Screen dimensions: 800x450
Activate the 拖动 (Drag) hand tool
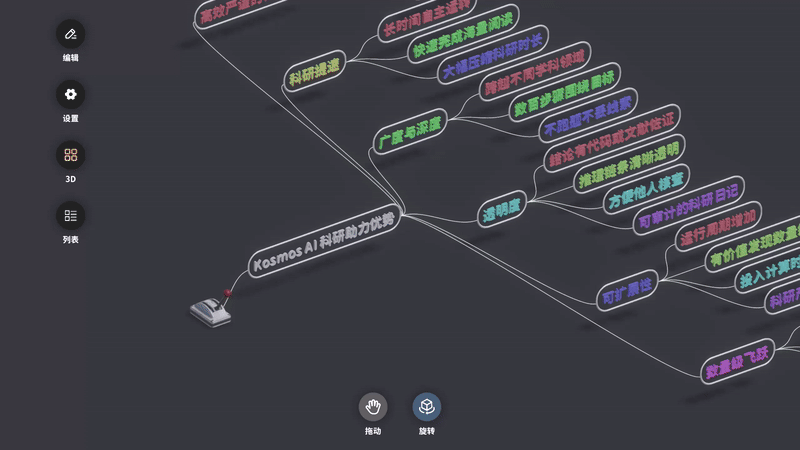pyautogui.click(x=373, y=407)
